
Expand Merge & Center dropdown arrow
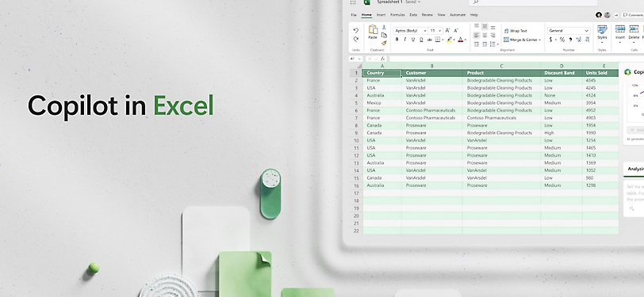539,40
